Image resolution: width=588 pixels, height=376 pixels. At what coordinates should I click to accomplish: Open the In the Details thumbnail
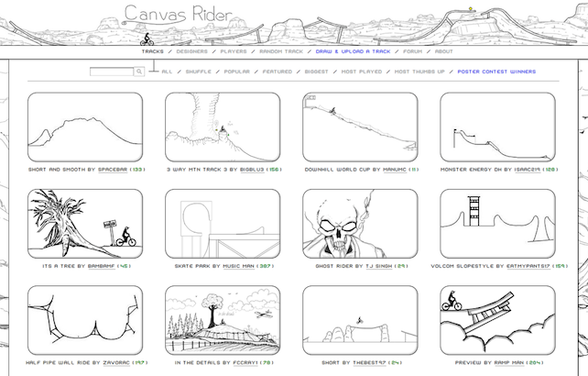(223, 319)
